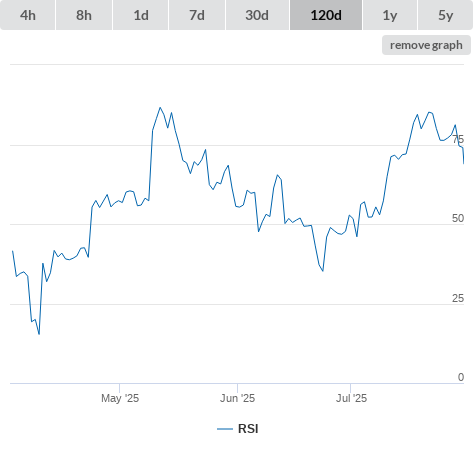Click the 25 level axis label
The image size is (474, 455).
[458, 298]
